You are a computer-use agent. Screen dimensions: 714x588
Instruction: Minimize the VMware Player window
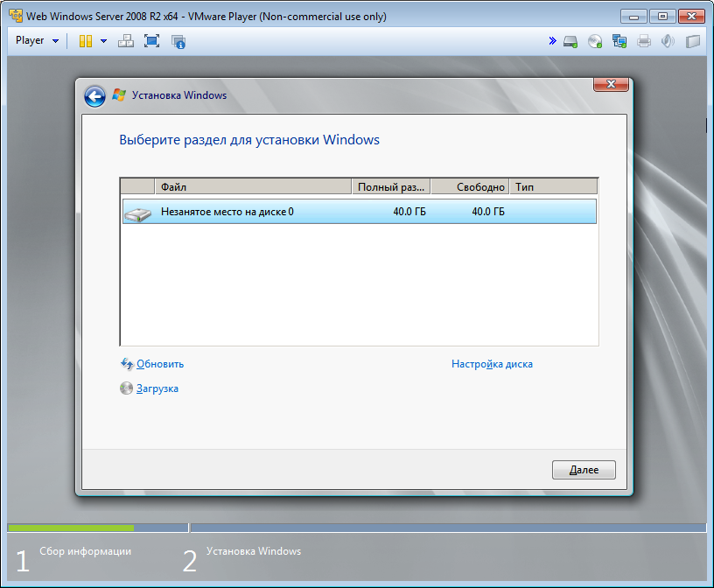(x=633, y=17)
